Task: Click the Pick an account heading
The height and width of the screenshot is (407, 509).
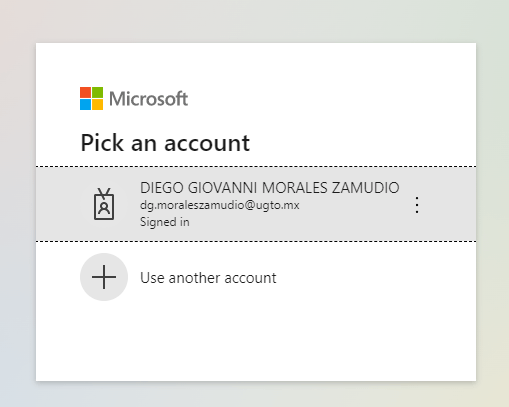Action: [165, 143]
